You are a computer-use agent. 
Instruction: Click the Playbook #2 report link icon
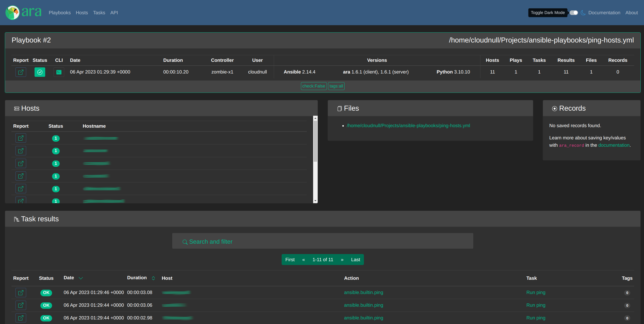[x=21, y=72]
